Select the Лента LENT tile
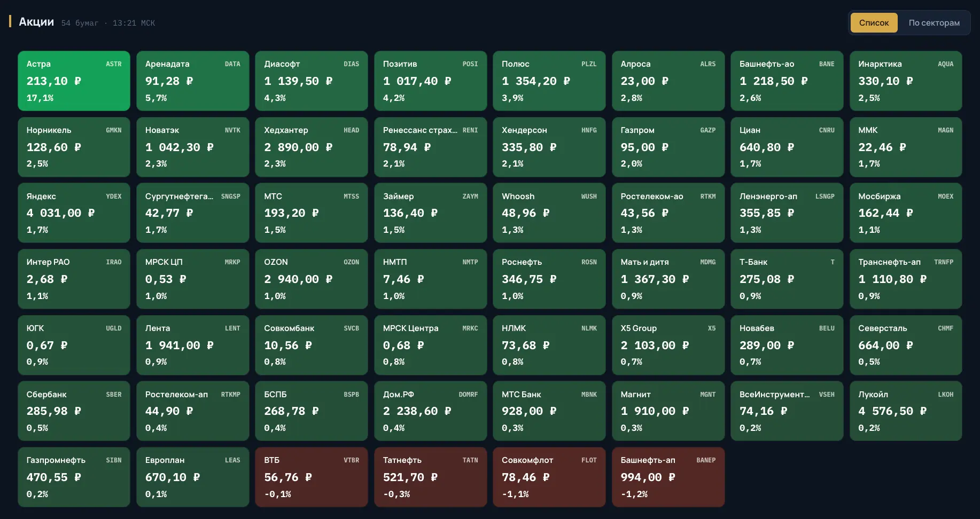Image resolution: width=980 pixels, height=519 pixels. pos(193,345)
